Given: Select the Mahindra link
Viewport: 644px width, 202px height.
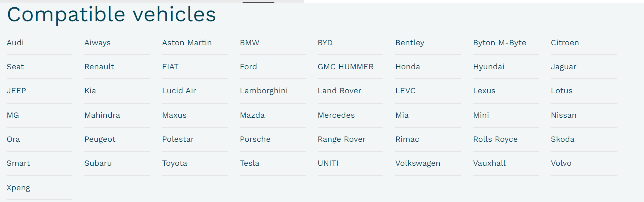Looking at the screenshot, I should 102,115.
